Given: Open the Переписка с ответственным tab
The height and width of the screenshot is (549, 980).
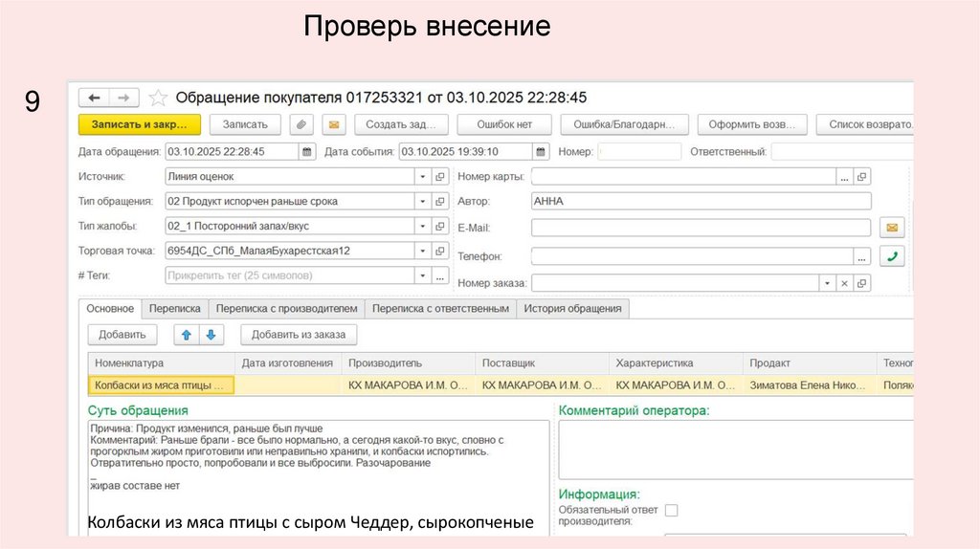Looking at the screenshot, I should click(x=440, y=309).
